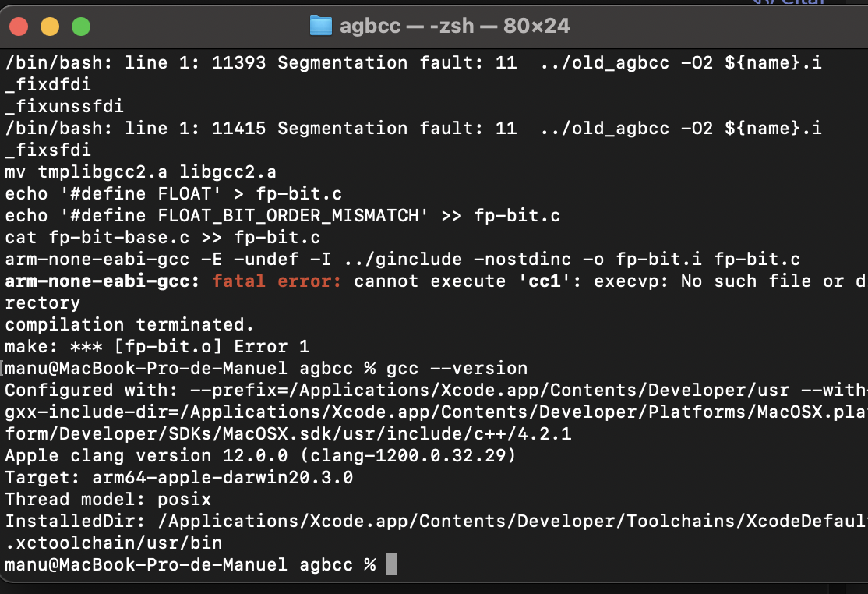Click the red "fatal error:" text

[x=277, y=281]
